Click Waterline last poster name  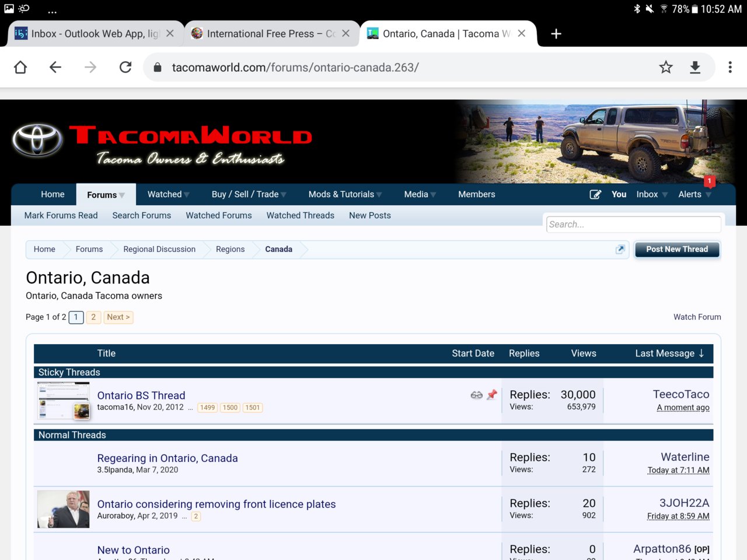[685, 457]
